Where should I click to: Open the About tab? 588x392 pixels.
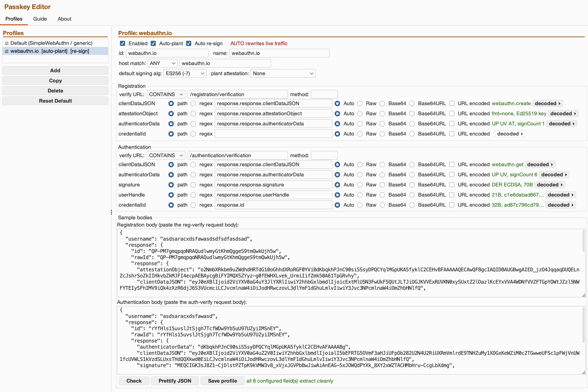64,19
